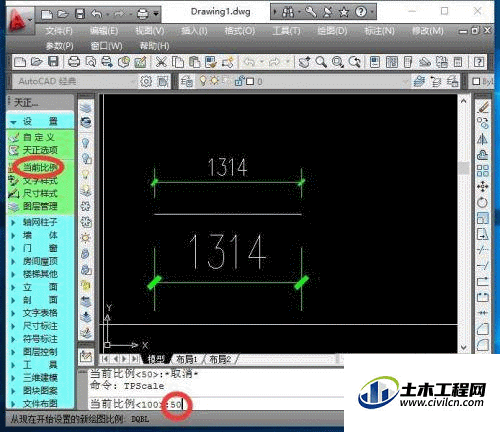Viewport: 500px width, 432px height.
Task: Select the Move tool in modify toolbar
Action: 482,186
